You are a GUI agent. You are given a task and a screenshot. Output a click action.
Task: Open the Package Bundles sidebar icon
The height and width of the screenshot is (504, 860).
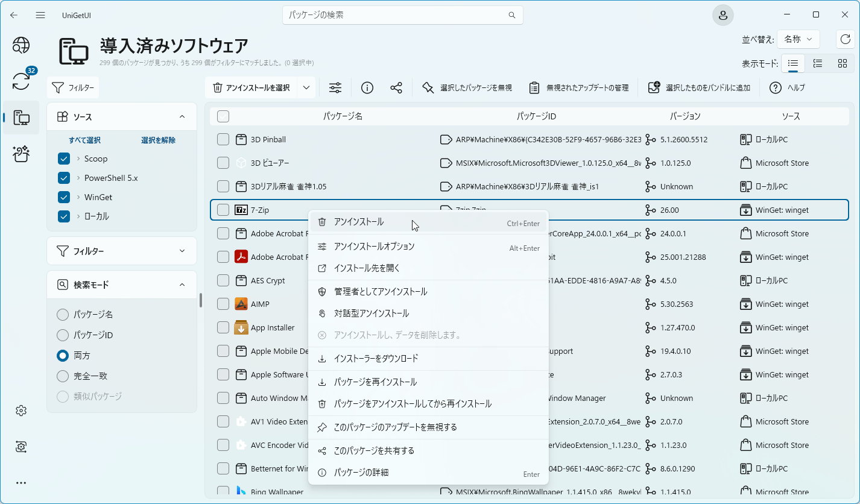pos(21,154)
